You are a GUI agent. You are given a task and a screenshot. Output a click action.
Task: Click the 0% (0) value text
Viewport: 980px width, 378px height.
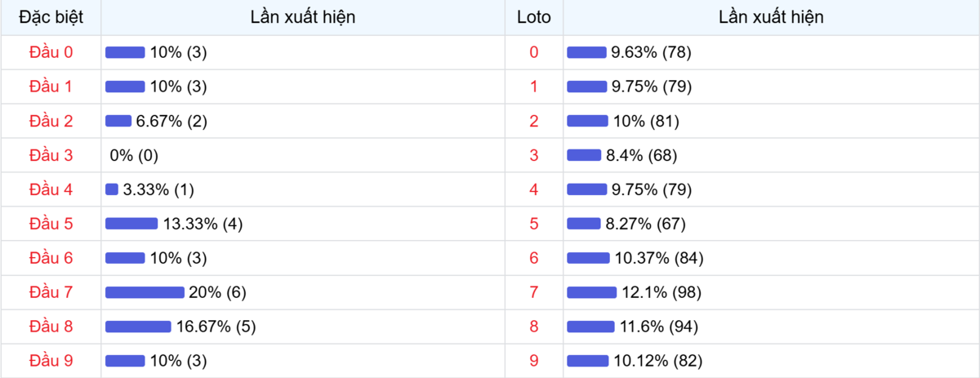coord(134,155)
